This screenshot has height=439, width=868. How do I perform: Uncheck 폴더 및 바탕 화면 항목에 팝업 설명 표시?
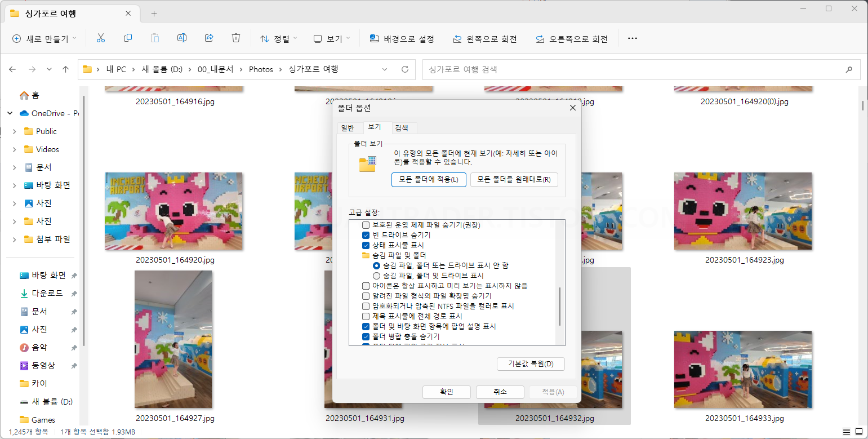[x=366, y=326]
